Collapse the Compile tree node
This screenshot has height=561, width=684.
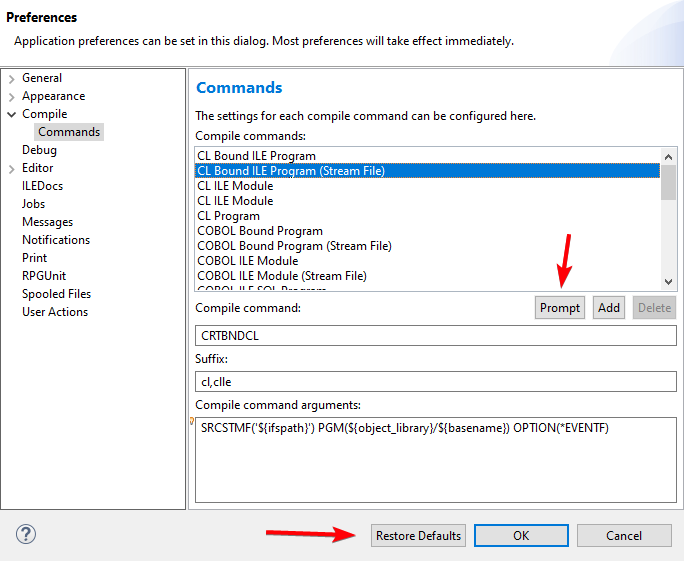coord(11,115)
